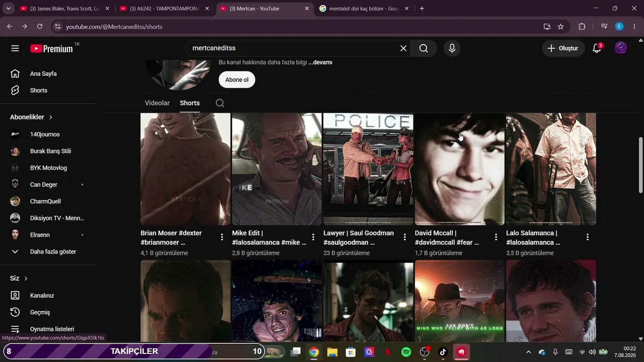Play the Mike Edit short thumbnail
This screenshot has width=644, height=362.
tap(277, 169)
